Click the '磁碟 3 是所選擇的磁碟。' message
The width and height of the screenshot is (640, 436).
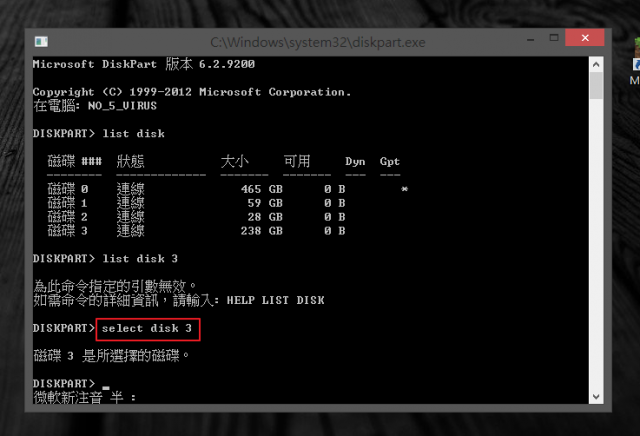(111, 356)
